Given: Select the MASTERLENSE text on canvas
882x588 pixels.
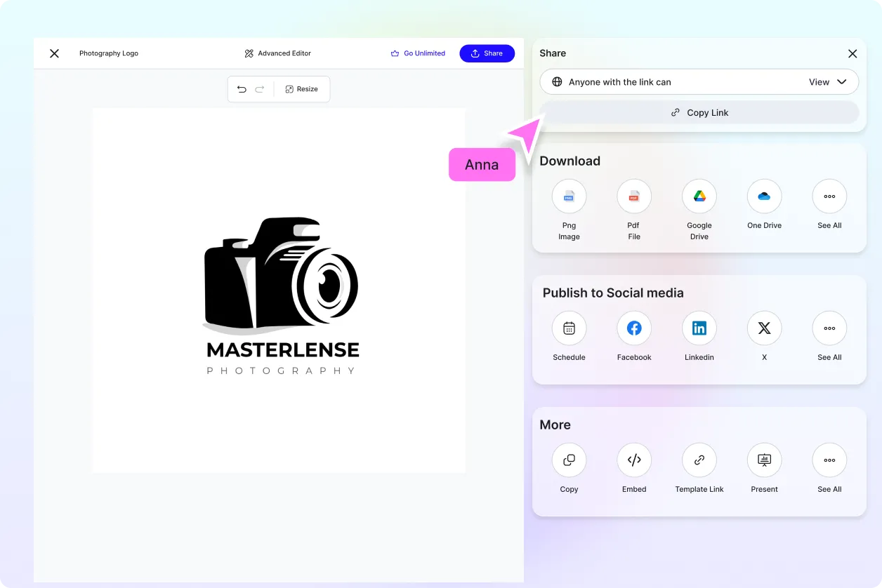Looking at the screenshot, I should [x=283, y=349].
